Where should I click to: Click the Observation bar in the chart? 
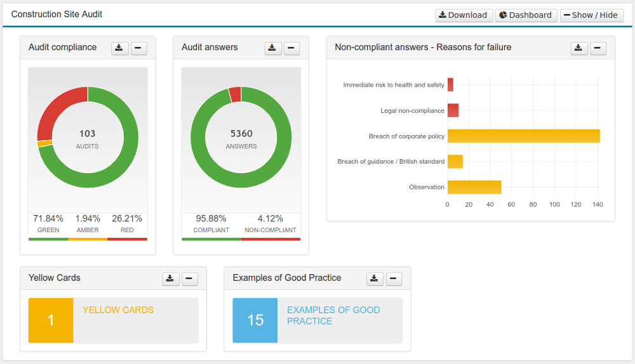click(x=474, y=187)
